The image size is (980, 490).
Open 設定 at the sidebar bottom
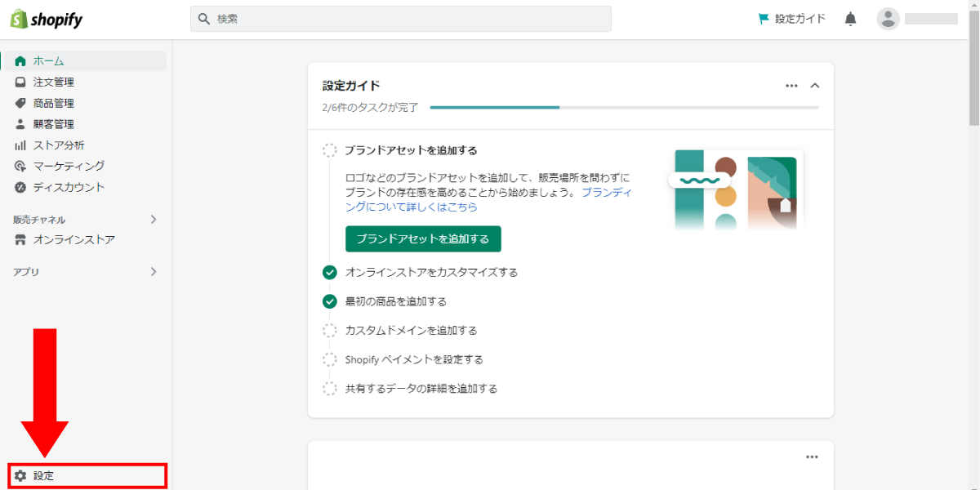[x=87, y=475]
